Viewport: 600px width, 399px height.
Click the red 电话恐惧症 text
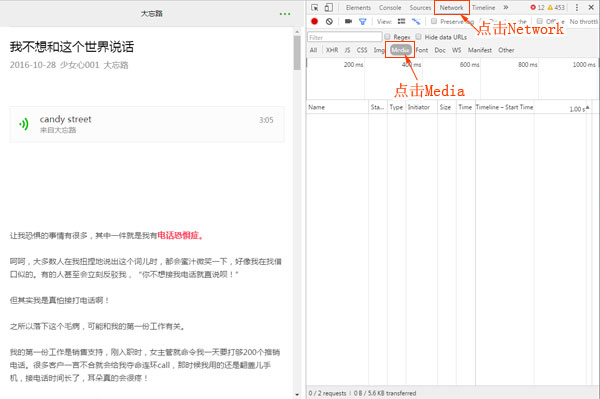pyautogui.click(x=180, y=236)
